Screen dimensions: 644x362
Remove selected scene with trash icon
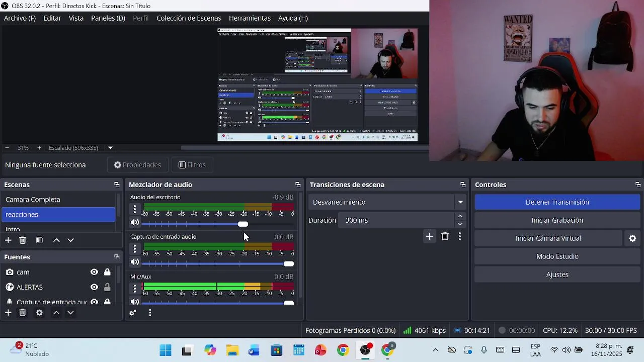[x=23, y=240]
